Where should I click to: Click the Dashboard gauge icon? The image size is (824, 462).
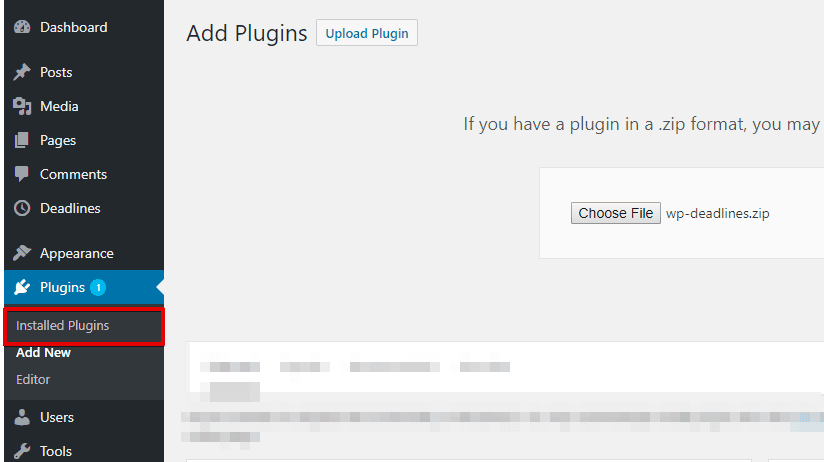pyautogui.click(x=22, y=28)
